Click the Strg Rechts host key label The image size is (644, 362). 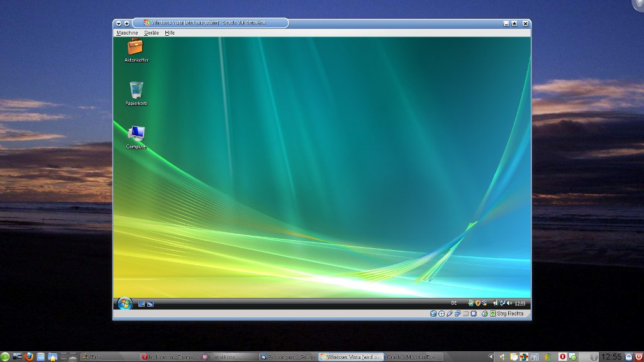pyautogui.click(x=510, y=314)
